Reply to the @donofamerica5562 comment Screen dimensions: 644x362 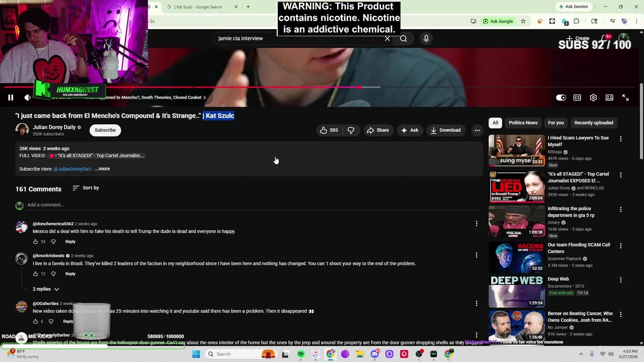(x=70, y=242)
